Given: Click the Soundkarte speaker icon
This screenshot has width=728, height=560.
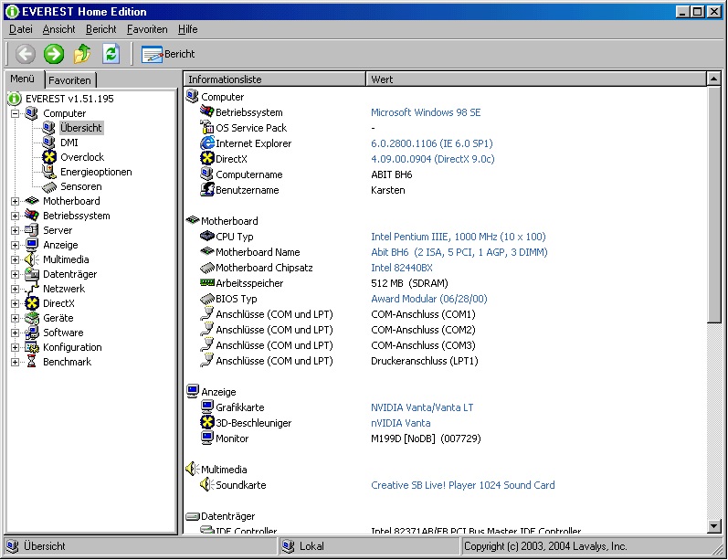Looking at the screenshot, I should (x=207, y=485).
